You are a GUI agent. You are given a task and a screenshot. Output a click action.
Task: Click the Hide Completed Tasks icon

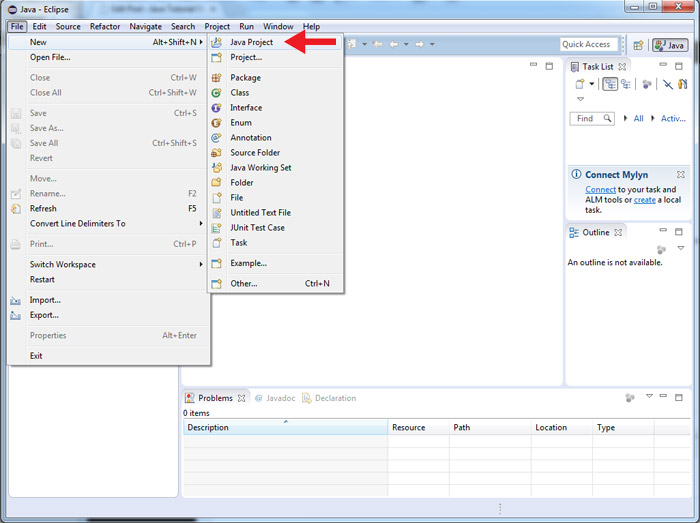pos(667,84)
